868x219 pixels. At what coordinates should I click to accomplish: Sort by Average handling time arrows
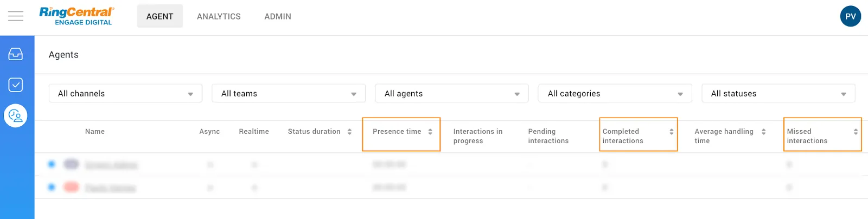point(763,132)
